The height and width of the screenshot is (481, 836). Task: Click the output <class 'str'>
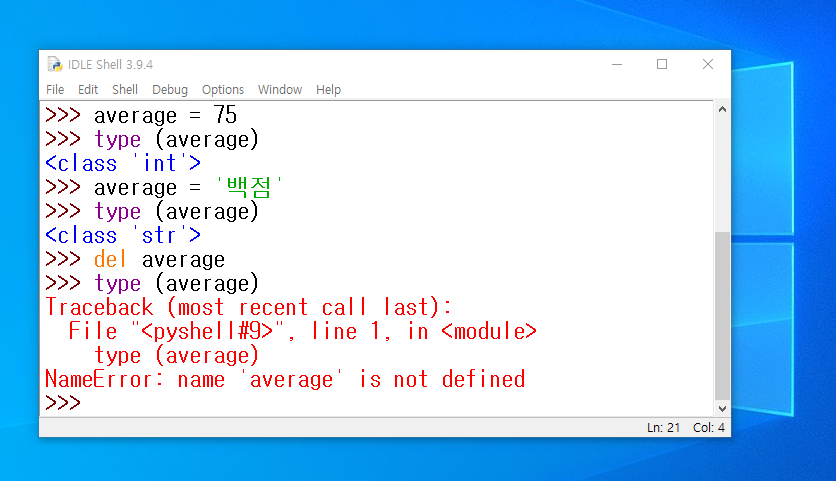coord(123,235)
